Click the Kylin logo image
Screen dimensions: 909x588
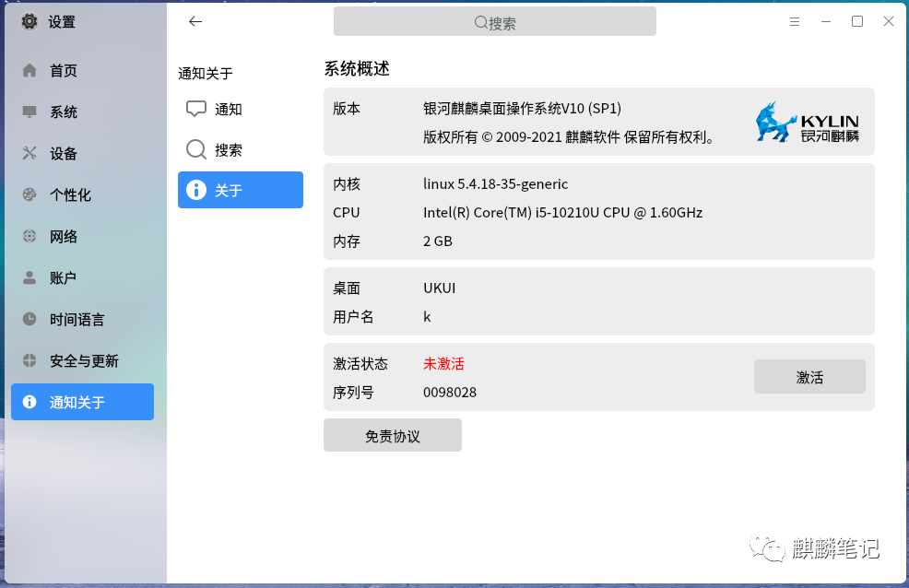click(807, 122)
